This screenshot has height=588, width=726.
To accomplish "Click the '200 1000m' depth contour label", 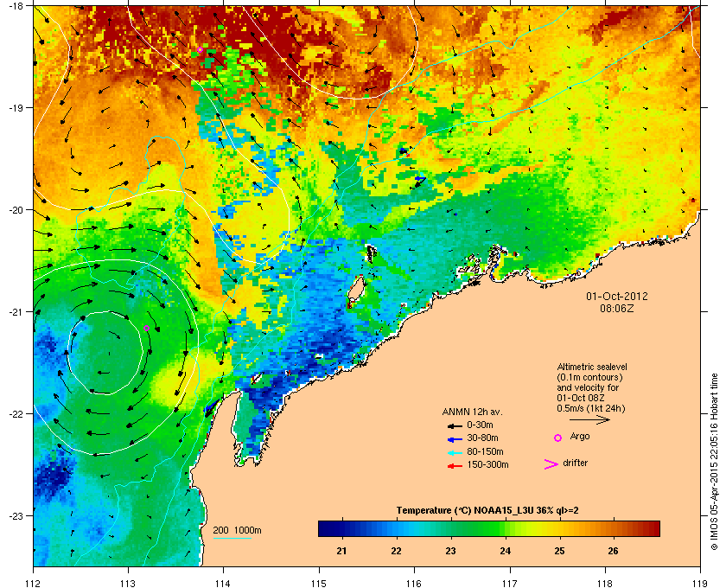I will pos(237,530).
